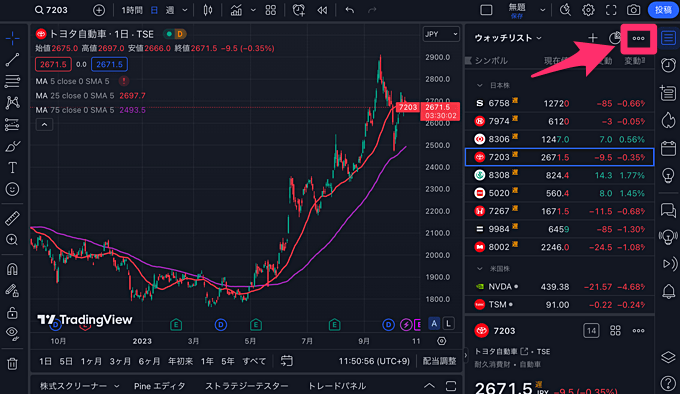Open the ウォッチリスト list dropdown
Image resolution: width=680 pixels, height=394 pixels.
point(508,38)
